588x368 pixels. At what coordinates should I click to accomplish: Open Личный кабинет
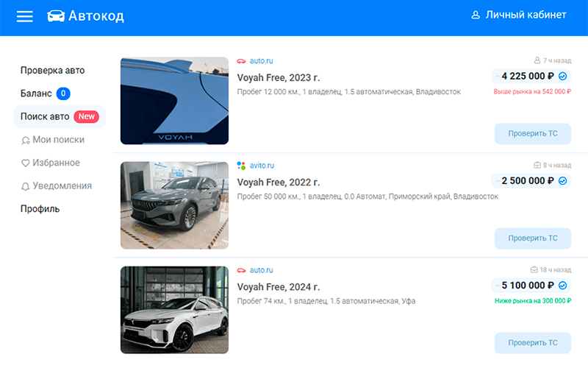(526, 15)
